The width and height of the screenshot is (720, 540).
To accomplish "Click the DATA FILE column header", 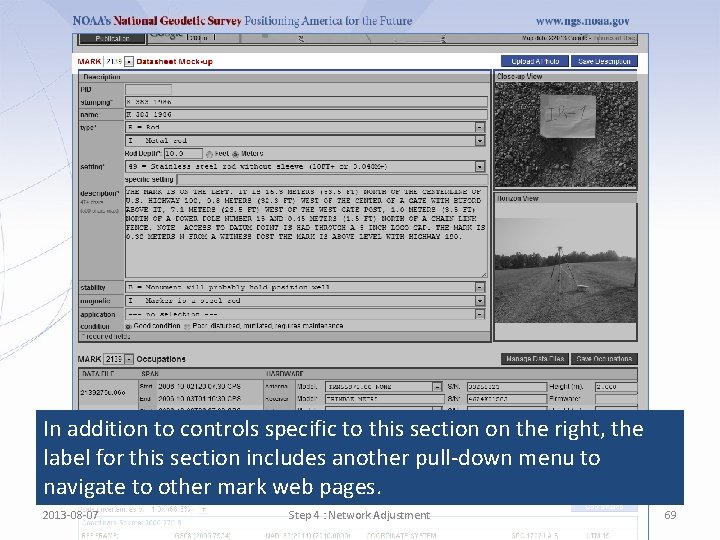I will click(x=98, y=374).
